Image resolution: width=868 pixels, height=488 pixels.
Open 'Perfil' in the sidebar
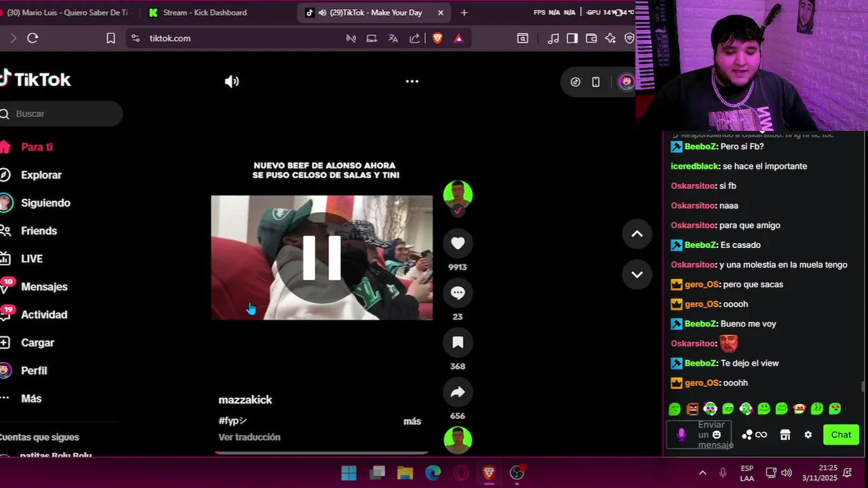[34, 371]
